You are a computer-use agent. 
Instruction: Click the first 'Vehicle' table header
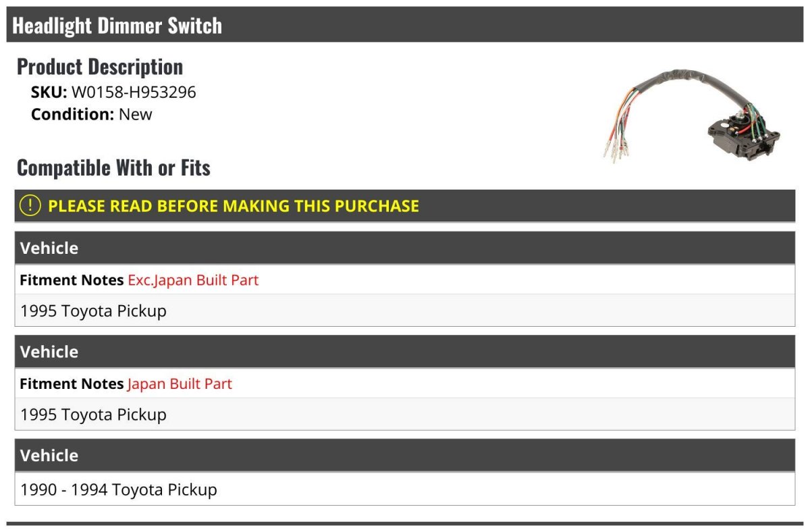[49, 248]
